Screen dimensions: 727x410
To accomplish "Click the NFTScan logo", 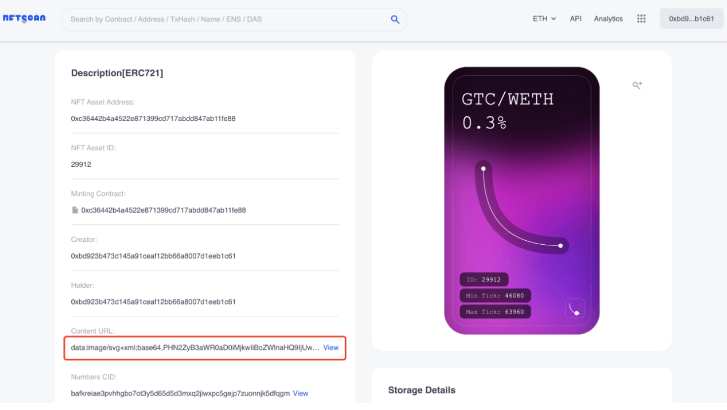I will (24, 19).
